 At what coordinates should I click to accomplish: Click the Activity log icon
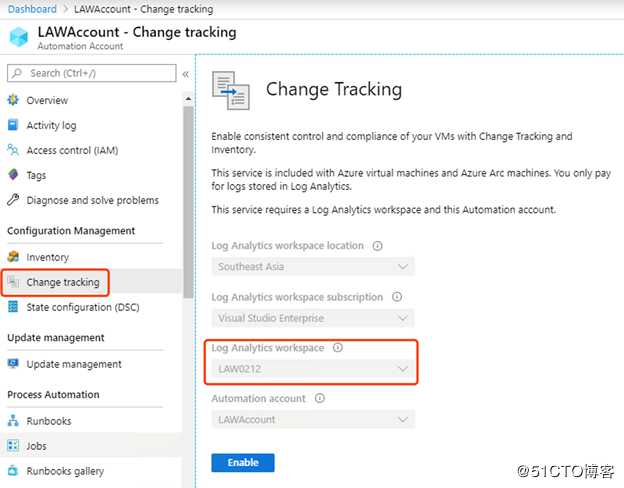click(x=13, y=125)
